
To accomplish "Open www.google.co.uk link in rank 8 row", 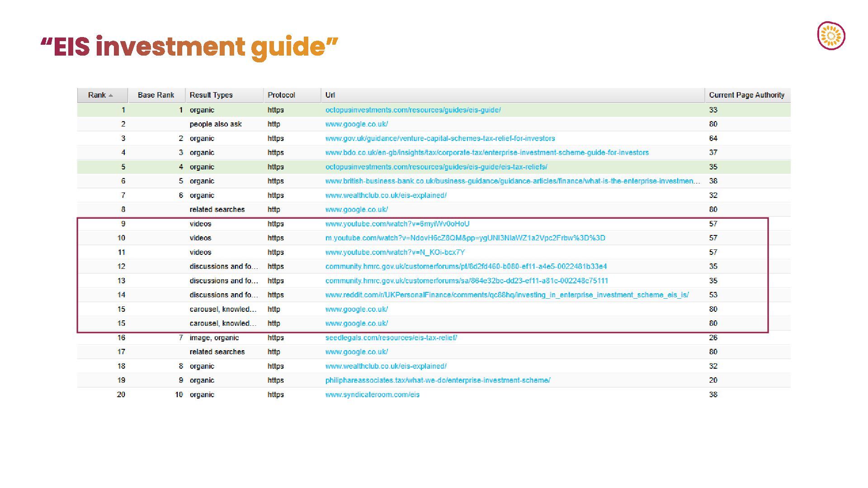I will pyautogui.click(x=356, y=209).
